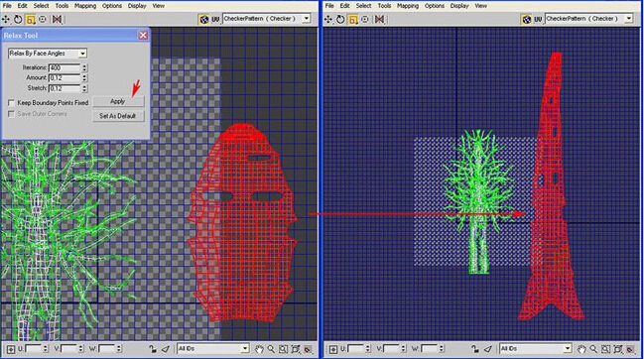The height and width of the screenshot is (359, 644).
Task: Open the Mapping menu in the left editor
Action: point(85,6)
